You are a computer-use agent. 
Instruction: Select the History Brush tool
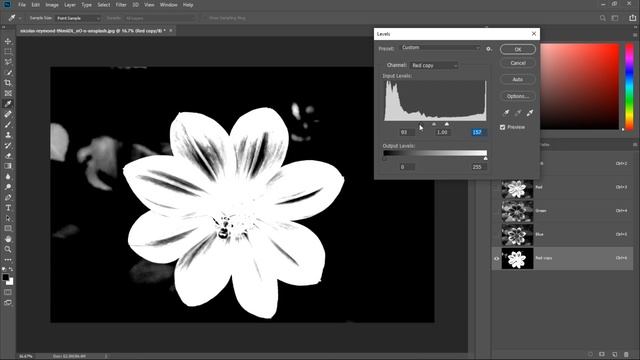click(x=8, y=145)
